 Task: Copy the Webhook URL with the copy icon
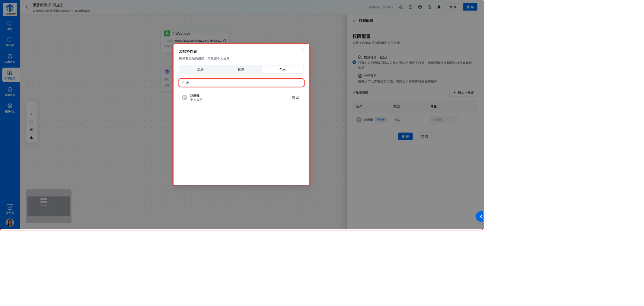tap(225, 41)
